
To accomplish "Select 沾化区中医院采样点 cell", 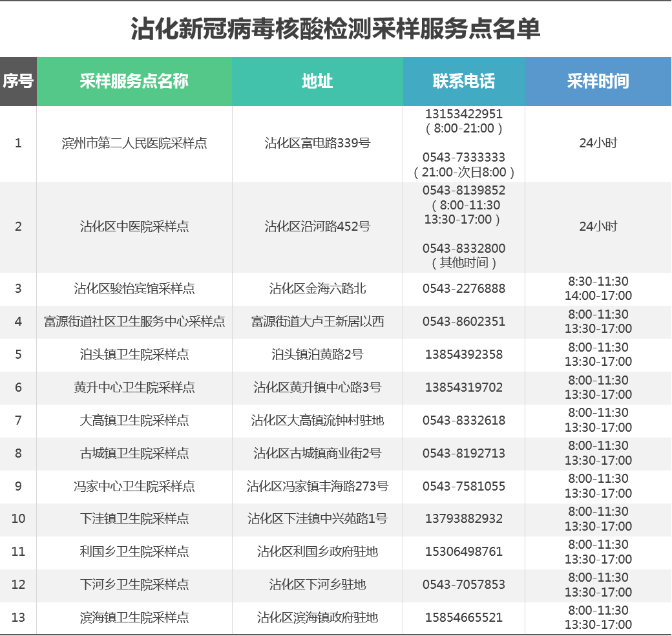I will click(x=134, y=227).
